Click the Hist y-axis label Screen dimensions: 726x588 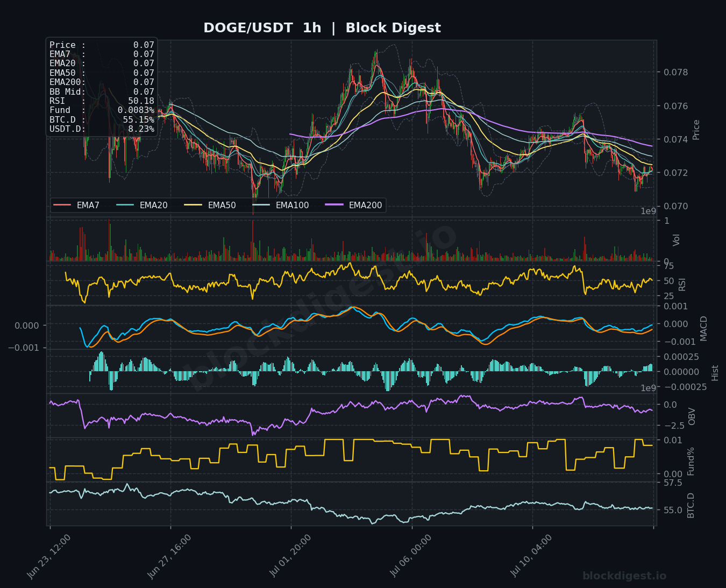pyautogui.click(x=715, y=372)
